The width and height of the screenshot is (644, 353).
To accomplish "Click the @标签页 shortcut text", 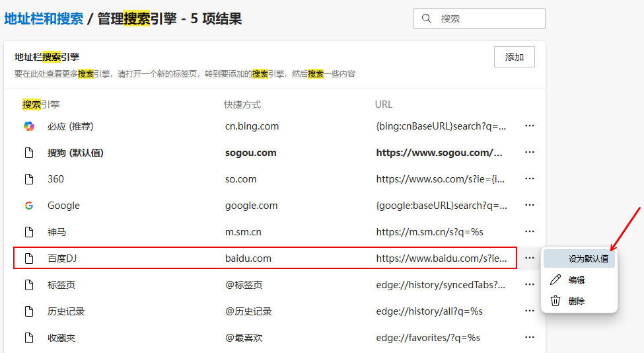I will (x=244, y=285).
